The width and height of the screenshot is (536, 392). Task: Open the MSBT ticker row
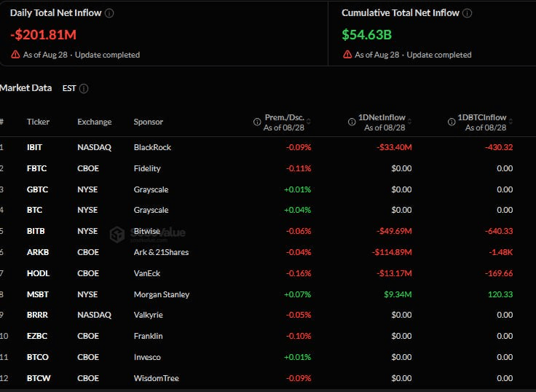[268, 294]
